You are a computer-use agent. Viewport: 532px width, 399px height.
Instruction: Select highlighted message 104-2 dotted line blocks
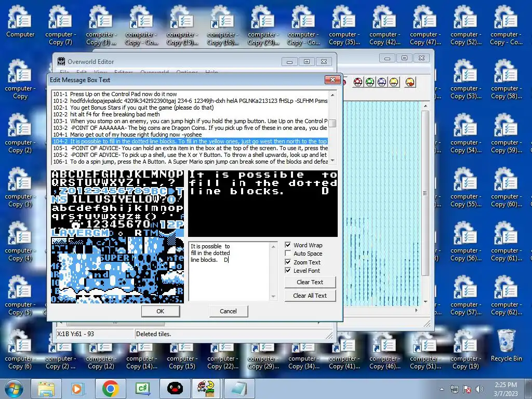(x=190, y=141)
